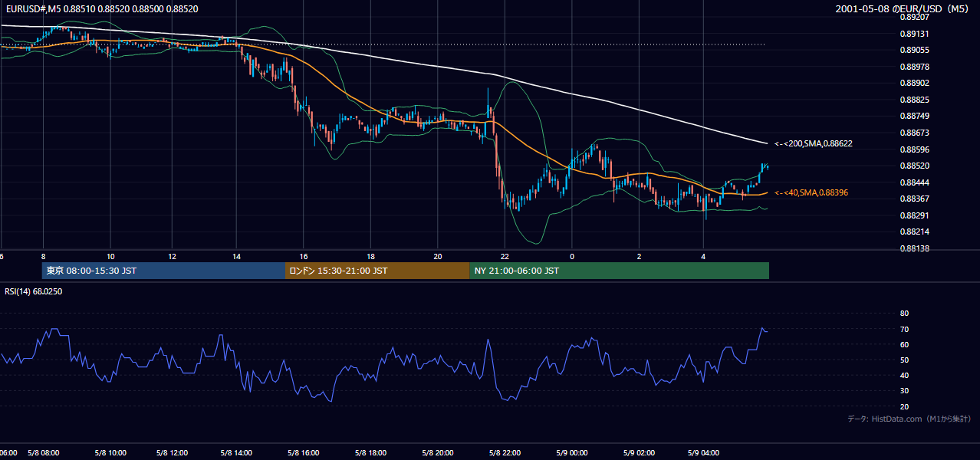
Task: Click bottom date label 5/8 08:00
Action: click(x=44, y=452)
